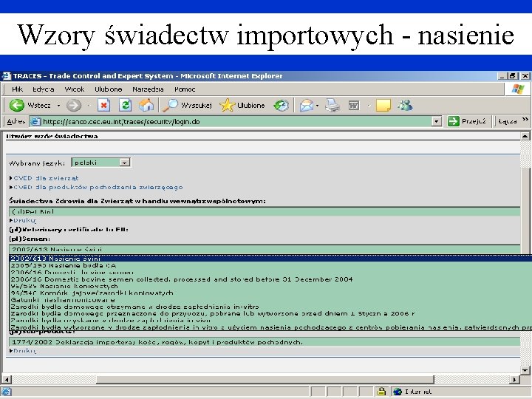Click the green Back (Wstecz) arrow icon
532x399 pixels.
(x=16, y=106)
